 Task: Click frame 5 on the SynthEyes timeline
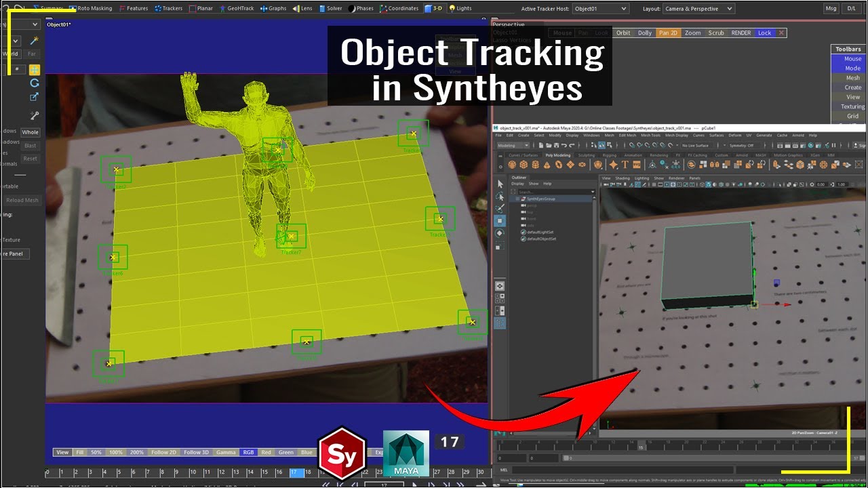(119, 472)
